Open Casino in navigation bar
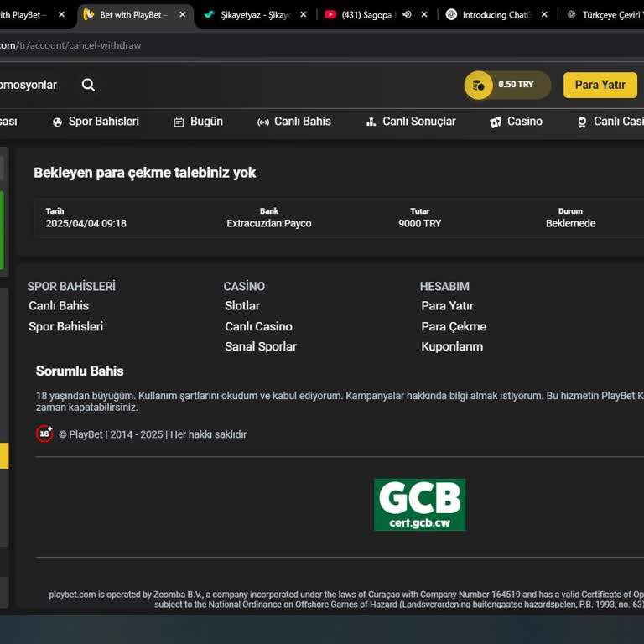The image size is (644, 644). coord(524,122)
